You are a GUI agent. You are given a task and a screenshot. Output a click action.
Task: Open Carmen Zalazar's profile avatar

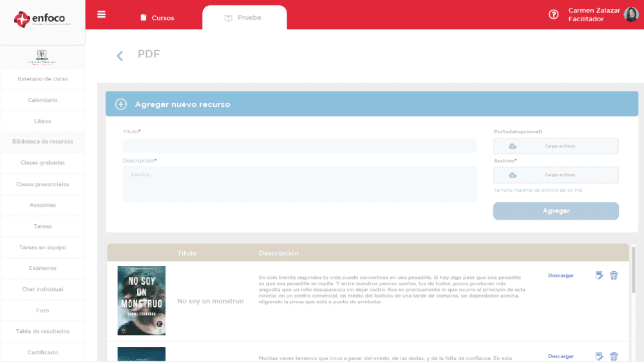(x=630, y=15)
